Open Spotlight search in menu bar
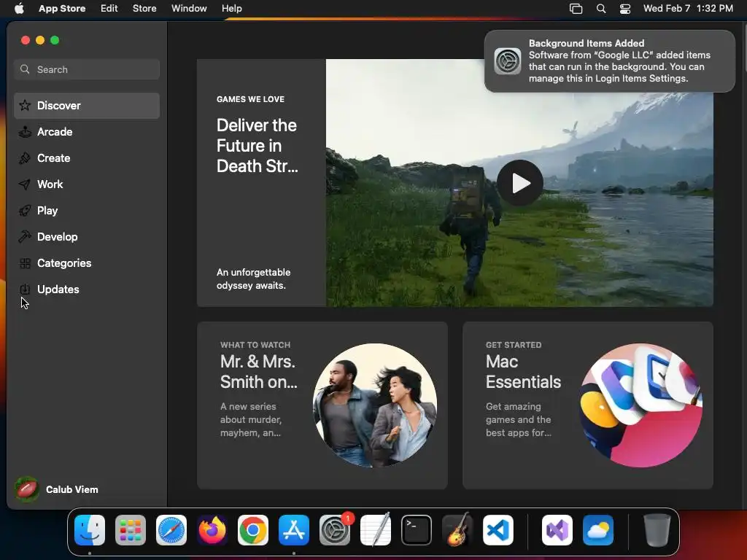 pos(601,9)
